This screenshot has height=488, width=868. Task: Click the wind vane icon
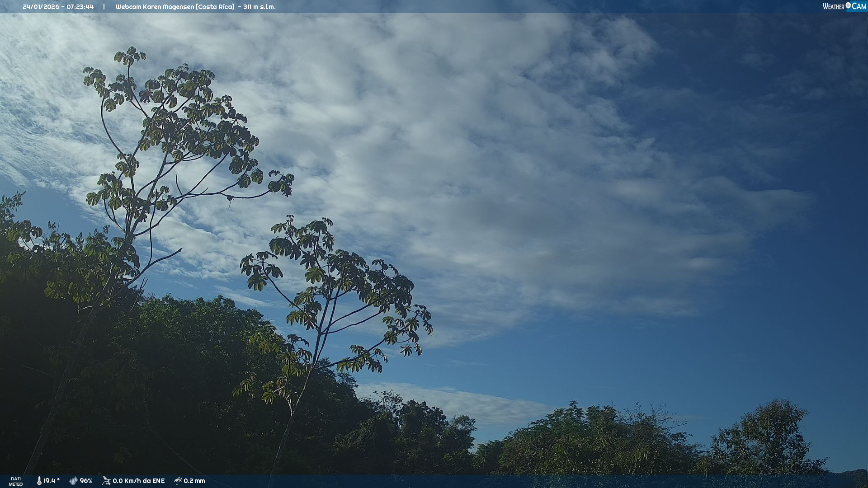(x=106, y=481)
